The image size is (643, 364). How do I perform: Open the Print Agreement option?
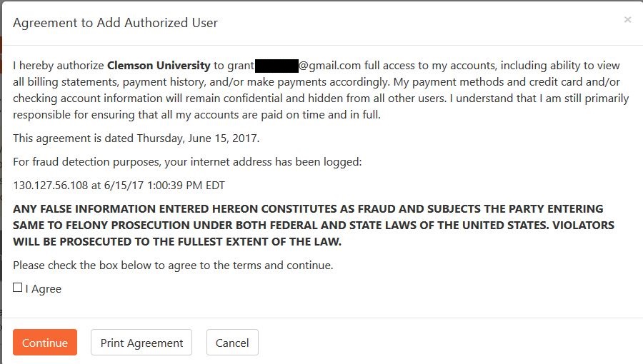(x=141, y=343)
